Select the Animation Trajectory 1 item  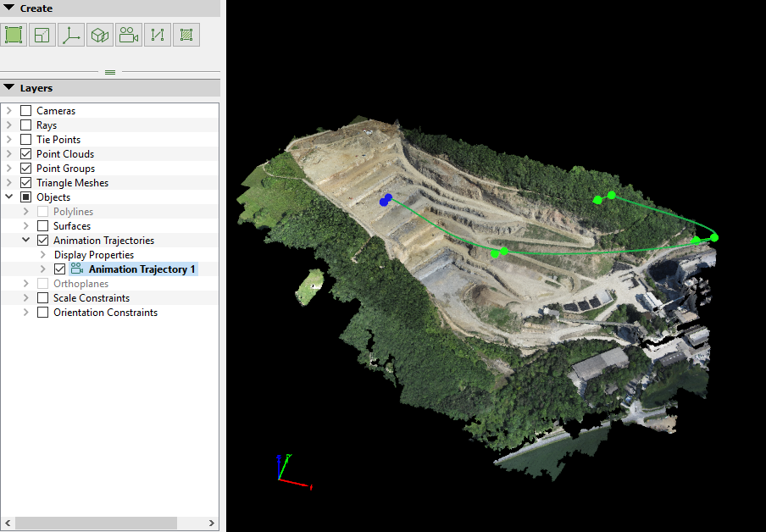point(142,269)
